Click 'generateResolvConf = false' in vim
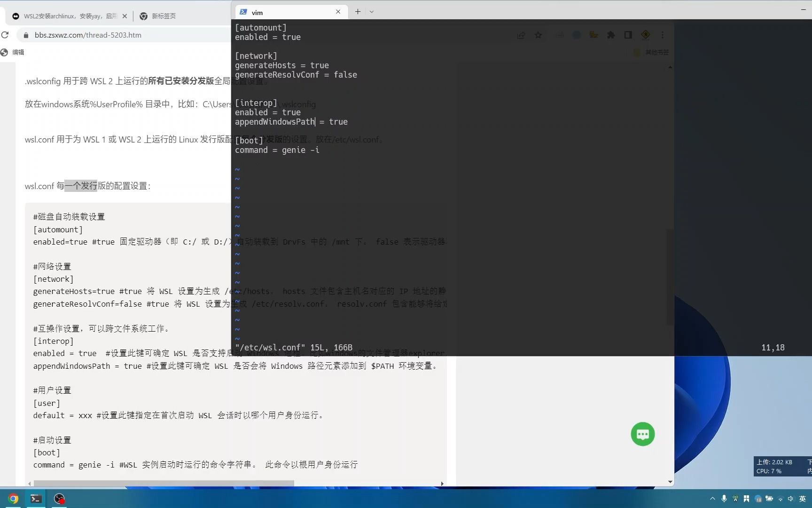The image size is (812, 508). click(296, 75)
